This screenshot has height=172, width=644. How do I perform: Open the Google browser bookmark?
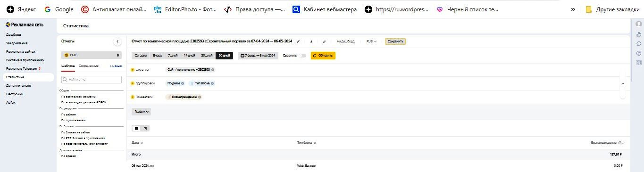59,9
